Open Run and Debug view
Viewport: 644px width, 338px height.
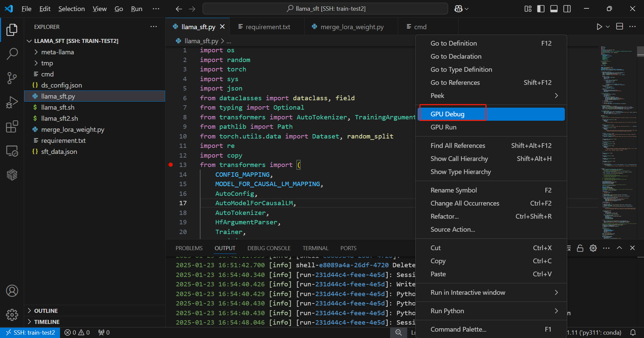point(12,102)
